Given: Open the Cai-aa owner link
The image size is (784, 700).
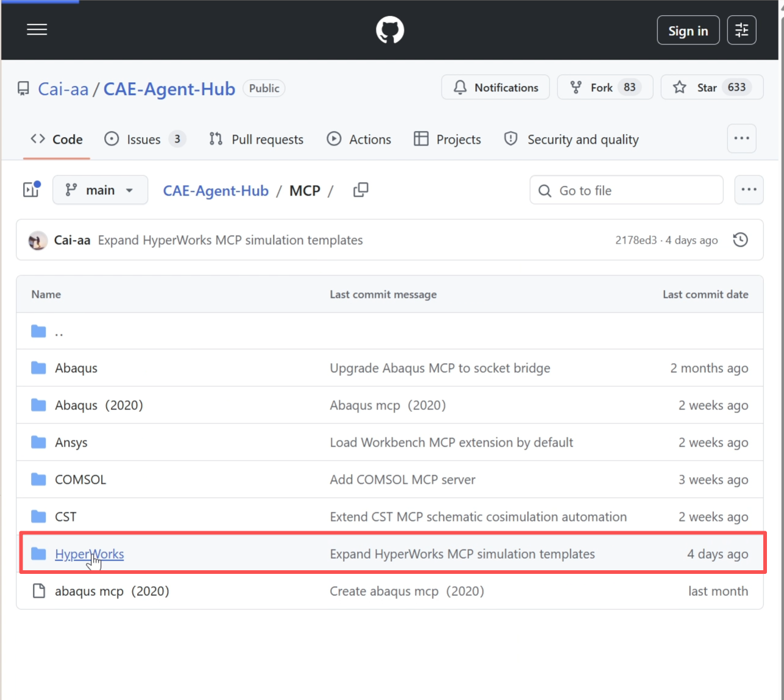Looking at the screenshot, I should point(63,89).
